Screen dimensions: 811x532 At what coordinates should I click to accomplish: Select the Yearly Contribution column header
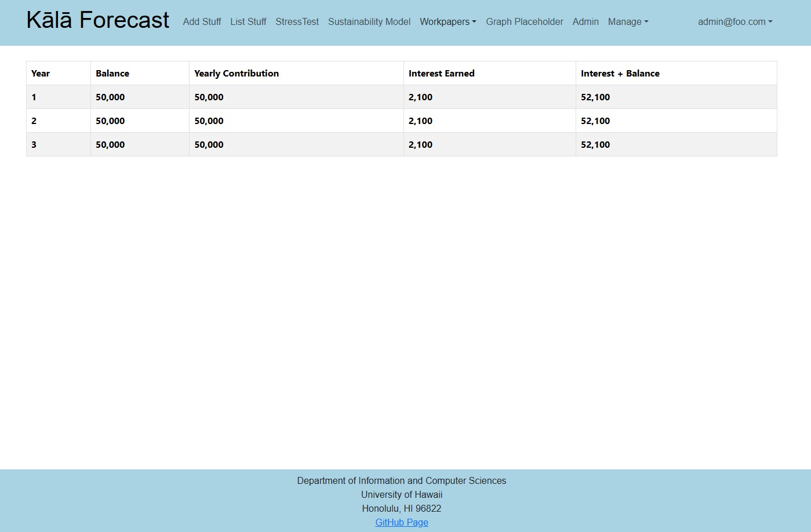[237, 74]
